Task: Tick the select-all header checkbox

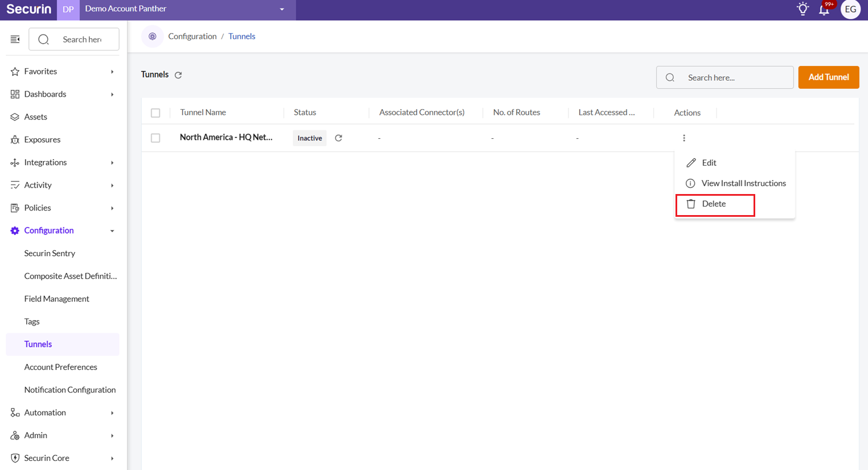Action: tap(155, 113)
